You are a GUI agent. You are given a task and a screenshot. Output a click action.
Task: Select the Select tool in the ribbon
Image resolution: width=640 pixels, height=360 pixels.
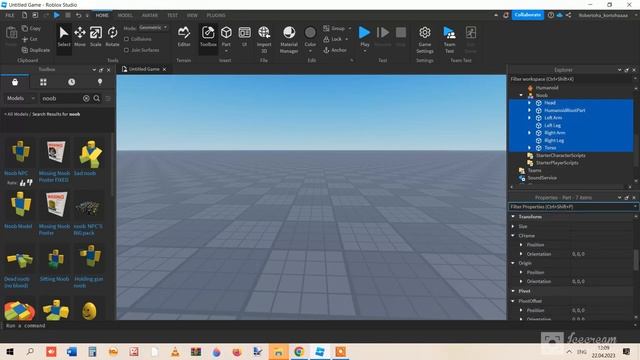(x=64, y=37)
